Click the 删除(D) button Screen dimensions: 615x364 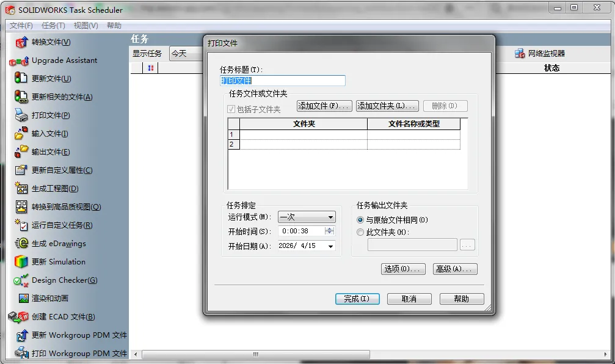click(445, 106)
